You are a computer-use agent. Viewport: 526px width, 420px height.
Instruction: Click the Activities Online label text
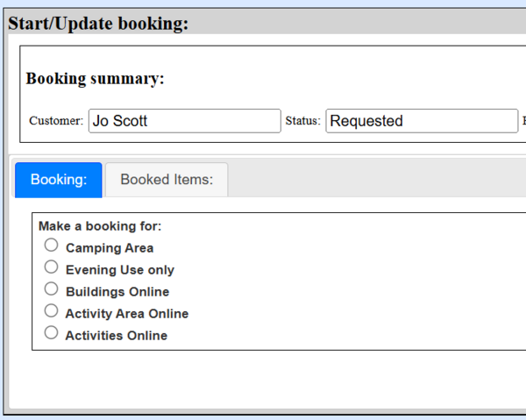(x=117, y=336)
